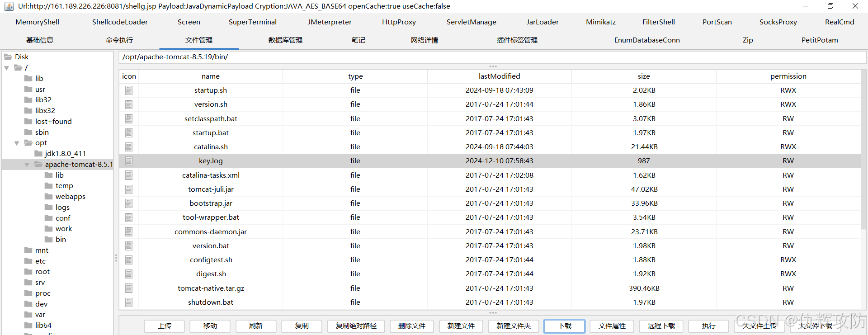Click the 390.46KB size cell
This screenshot has width=868, height=335.
coord(644,288)
